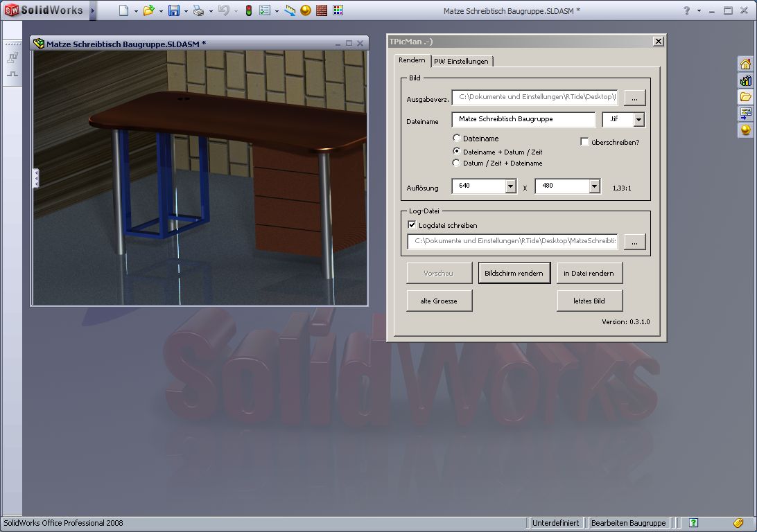Click the Dateiname text input field

click(523, 119)
